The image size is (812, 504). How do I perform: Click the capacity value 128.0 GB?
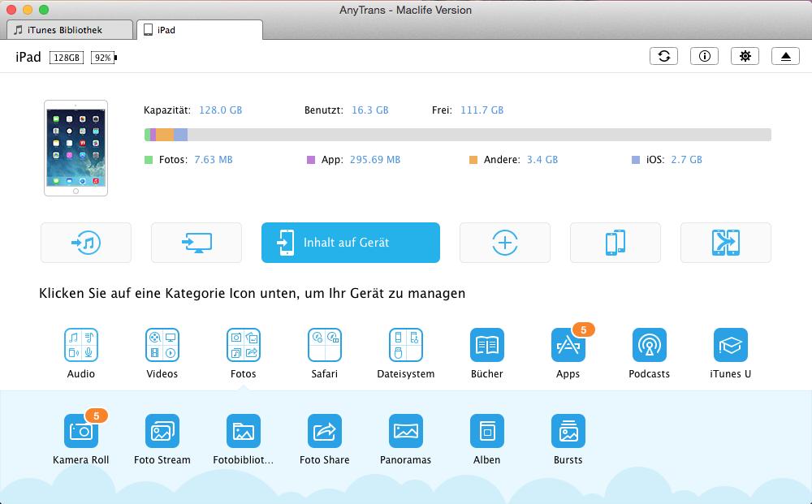[x=221, y=110]
